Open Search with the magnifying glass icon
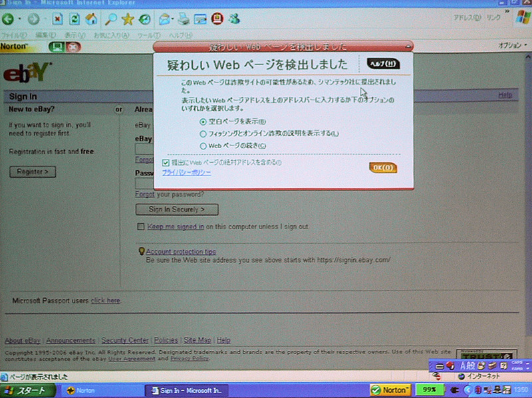Viewport: 532px width, 398px height. pos(110,19)
